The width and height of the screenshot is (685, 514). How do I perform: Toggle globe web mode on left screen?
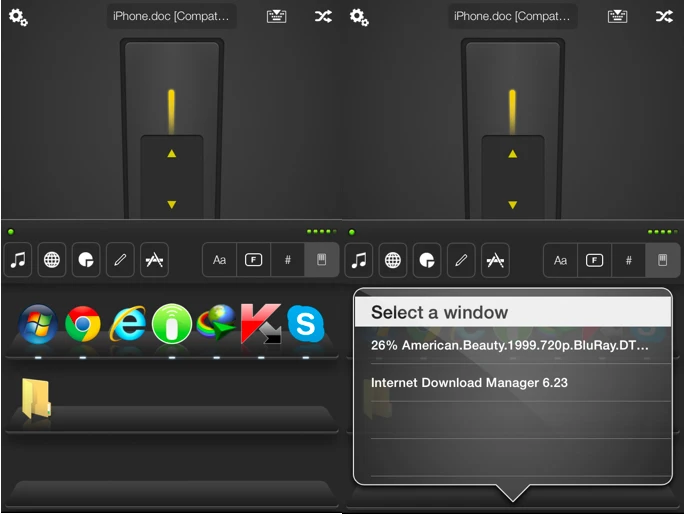52,260
